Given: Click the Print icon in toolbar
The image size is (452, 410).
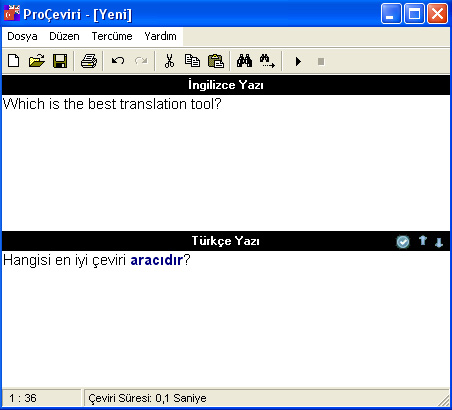Looking at the screenshot, I should point(89,61).
